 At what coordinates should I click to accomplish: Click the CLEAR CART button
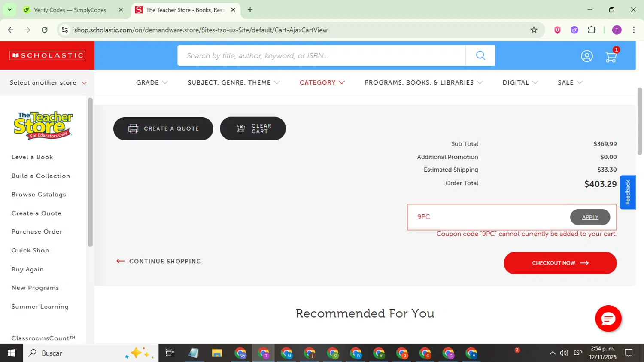coord(253,128)
